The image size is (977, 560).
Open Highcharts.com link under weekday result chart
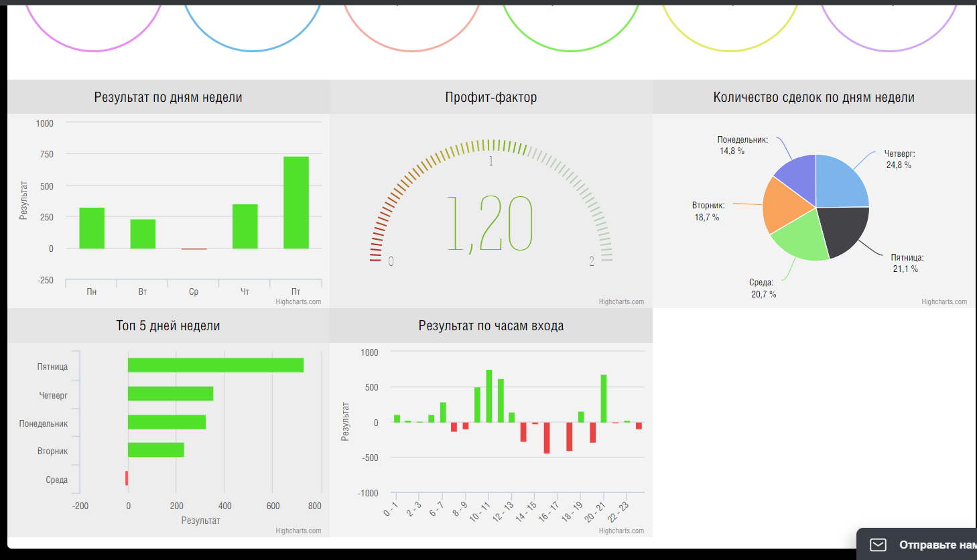tap(298, 301)
